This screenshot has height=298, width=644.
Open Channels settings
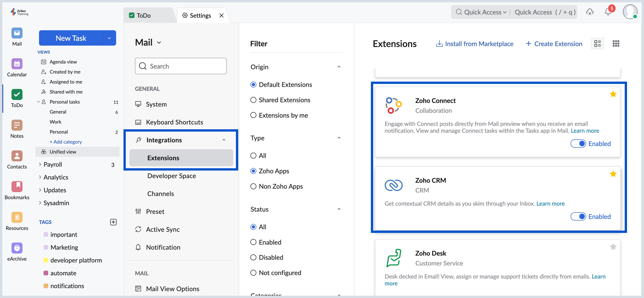[x=160, y=194]
